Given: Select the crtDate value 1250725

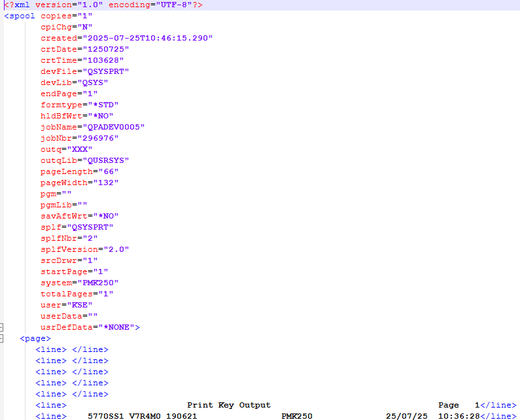Looking at the screenshot, I should point(106,49).
